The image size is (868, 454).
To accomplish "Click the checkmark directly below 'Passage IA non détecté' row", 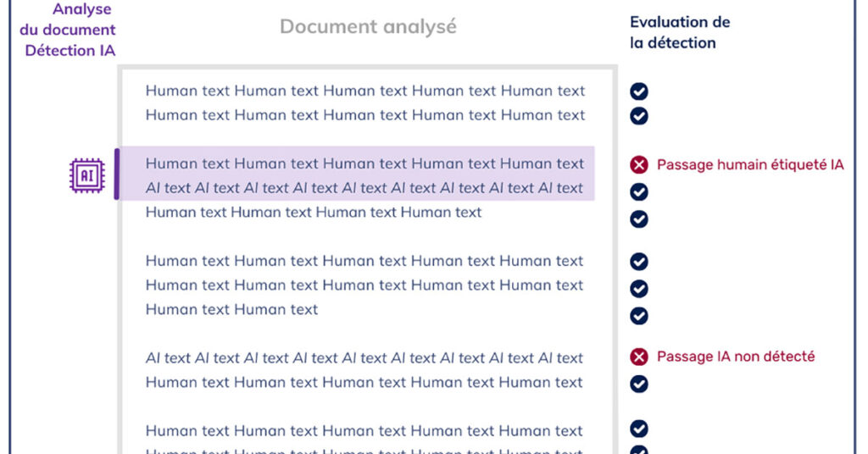I will (x=639, y=384).
